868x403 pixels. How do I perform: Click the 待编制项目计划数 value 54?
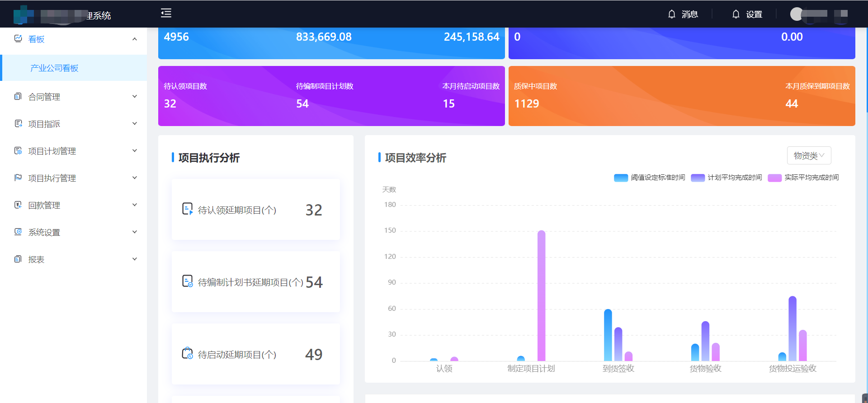pyautogui.click(x=302, y=103)
